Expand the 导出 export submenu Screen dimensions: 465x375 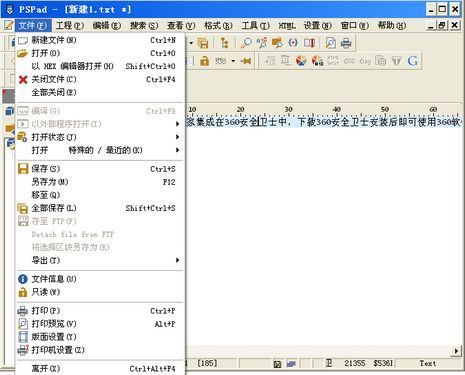[x=100, y=260]
